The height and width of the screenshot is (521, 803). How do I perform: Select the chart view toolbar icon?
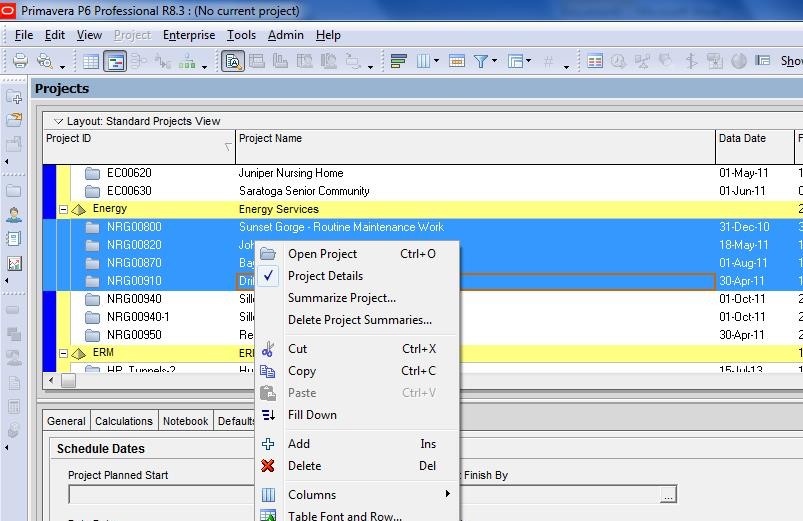(115, 61)
